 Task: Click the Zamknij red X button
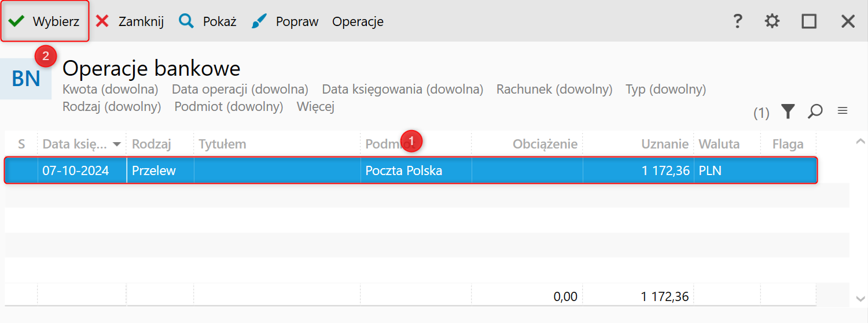129,22
